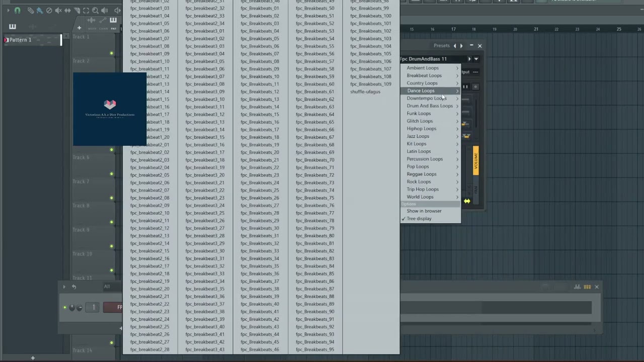Expand Ambient Loops submenu
The width and height of the screenshot is (644, 362).
[x=431, y=68]
